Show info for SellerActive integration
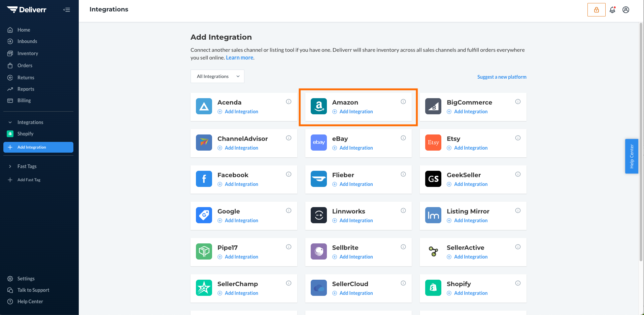 (518, 247)
